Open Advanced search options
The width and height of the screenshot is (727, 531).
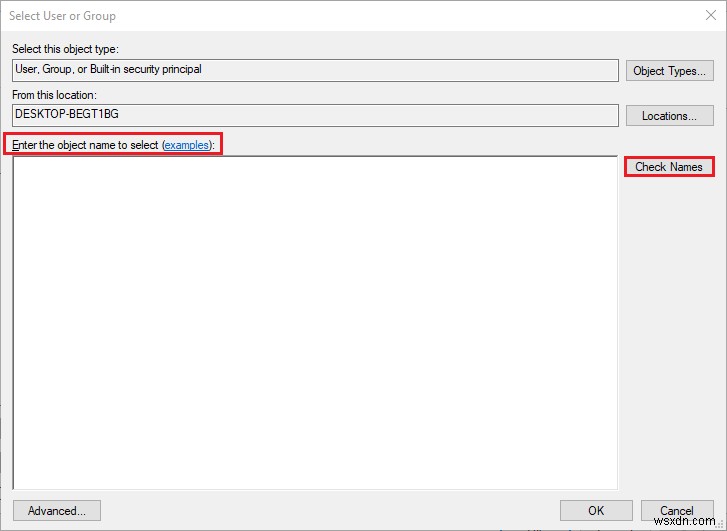(57, 511)
